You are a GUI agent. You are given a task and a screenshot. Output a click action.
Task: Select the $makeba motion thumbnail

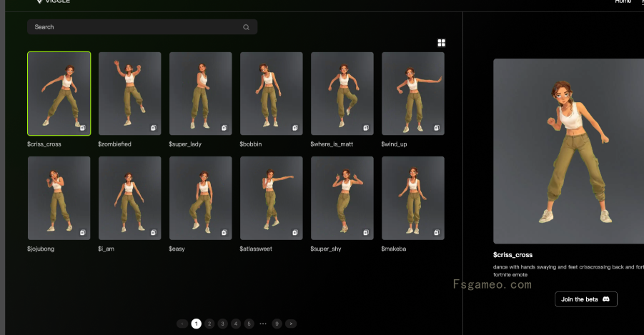click(413, 198)
